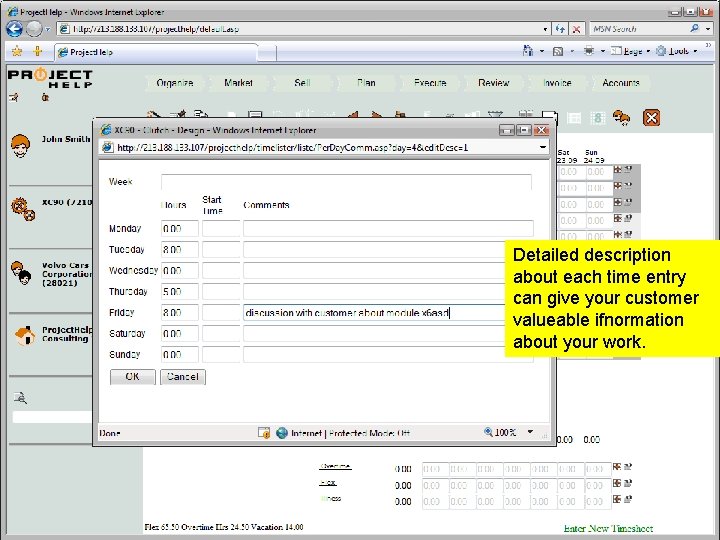720x540 pixels.
Task: Click the Volvo Cars Corporation people icon
Action: click(x=21, y=273)
